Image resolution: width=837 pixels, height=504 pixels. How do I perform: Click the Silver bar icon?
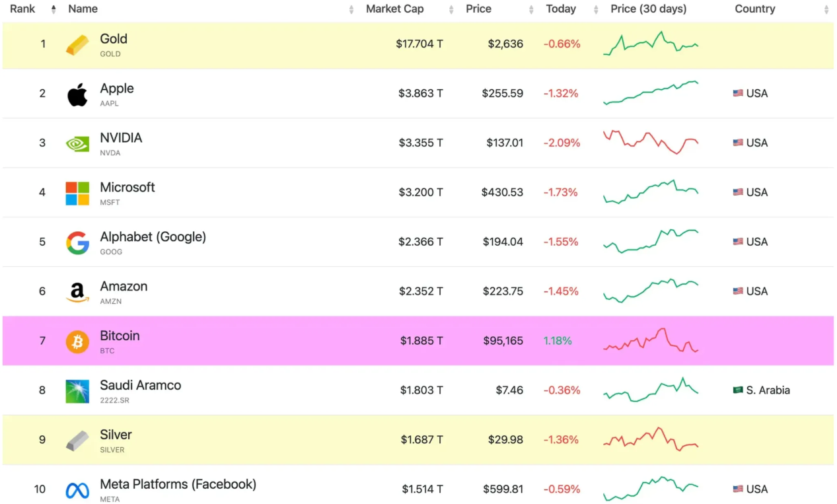pyautogui.click(x=77, y=441)
